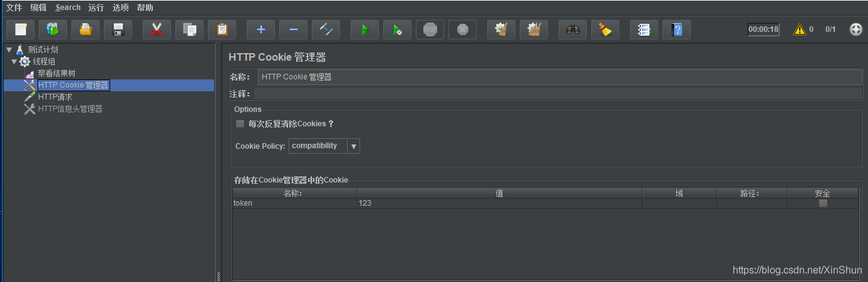Image resolution: width=868 pixels, height=282 pixels.
Task: Collapse the 测试计划 tree node arrow
Action: (x=9, y=49)
